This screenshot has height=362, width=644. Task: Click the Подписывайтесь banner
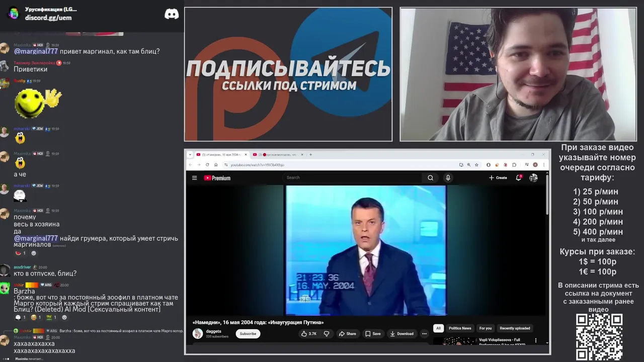tap(288, 74)
